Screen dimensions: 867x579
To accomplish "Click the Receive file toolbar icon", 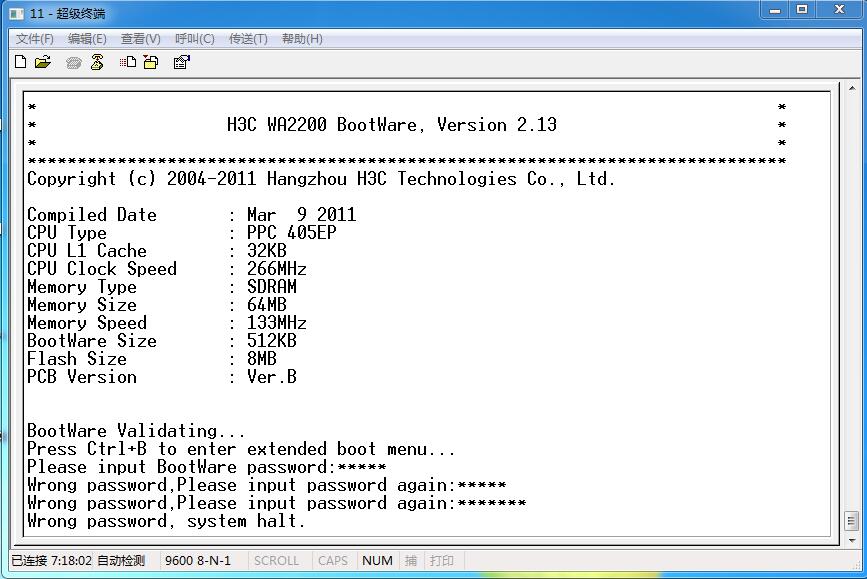I will click(151, 62).
